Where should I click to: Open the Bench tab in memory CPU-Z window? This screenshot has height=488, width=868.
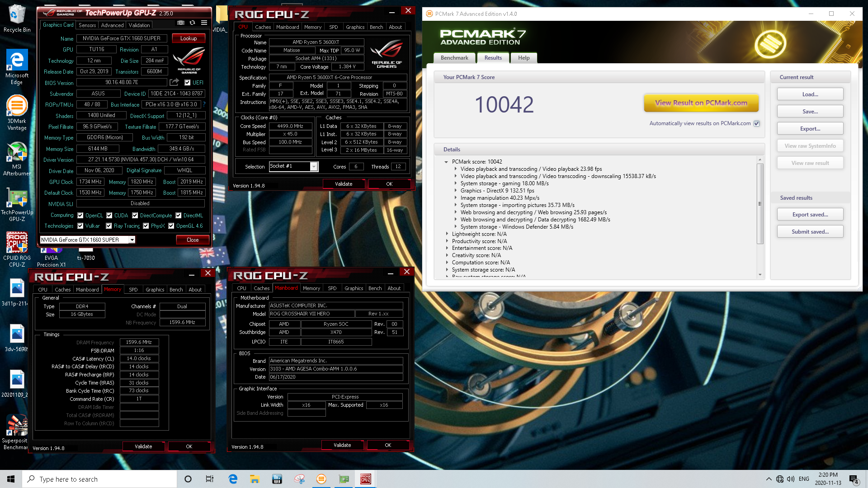[x=176, y=290]
